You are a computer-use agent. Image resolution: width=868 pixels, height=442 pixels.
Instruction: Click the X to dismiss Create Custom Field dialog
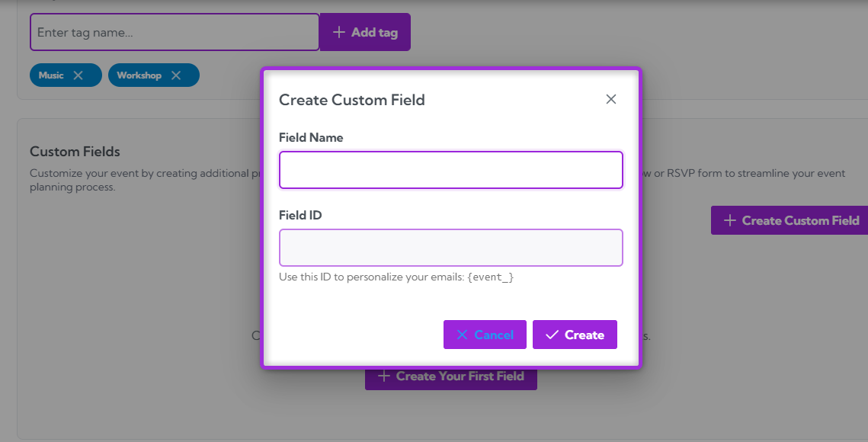(x=610, y=98)
